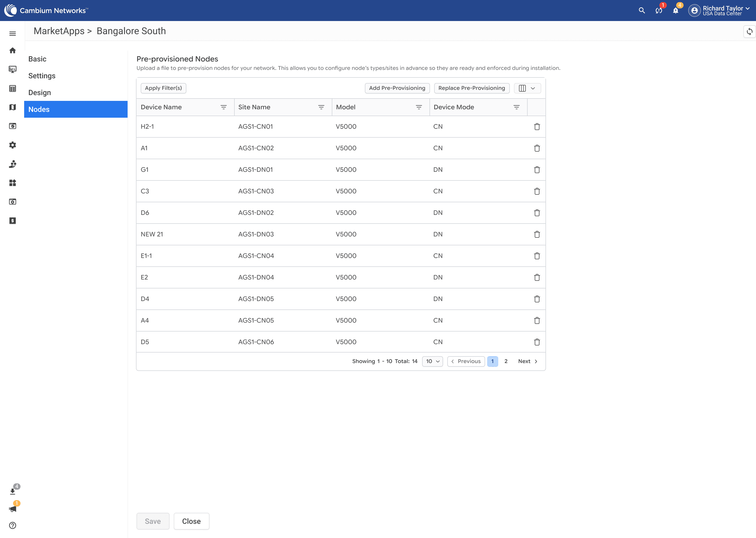Open the sync status icon with red badge

659,11
